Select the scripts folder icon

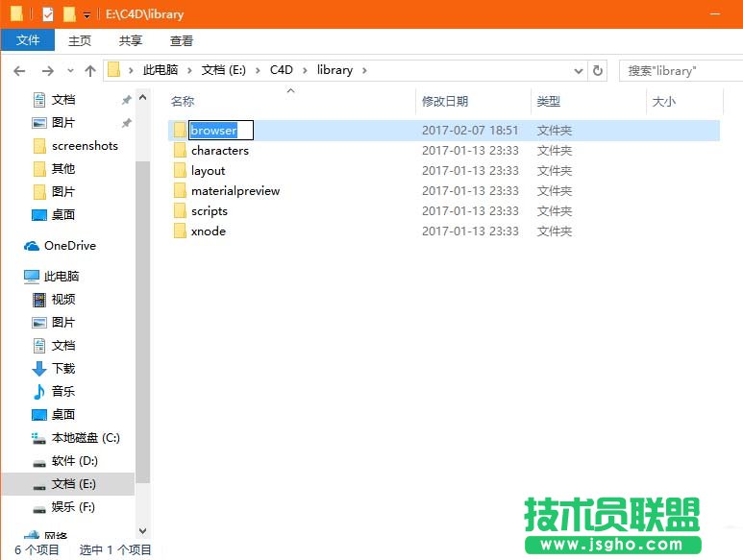coord(180,210)
